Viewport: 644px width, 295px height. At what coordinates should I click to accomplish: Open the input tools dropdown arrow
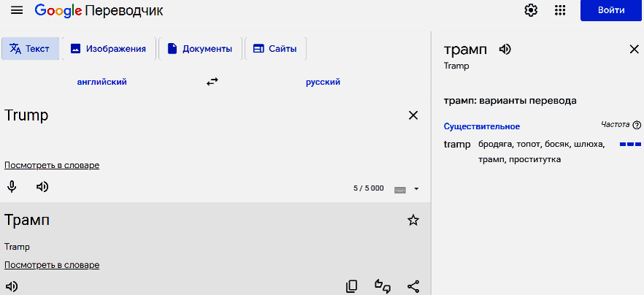(416, 189)
